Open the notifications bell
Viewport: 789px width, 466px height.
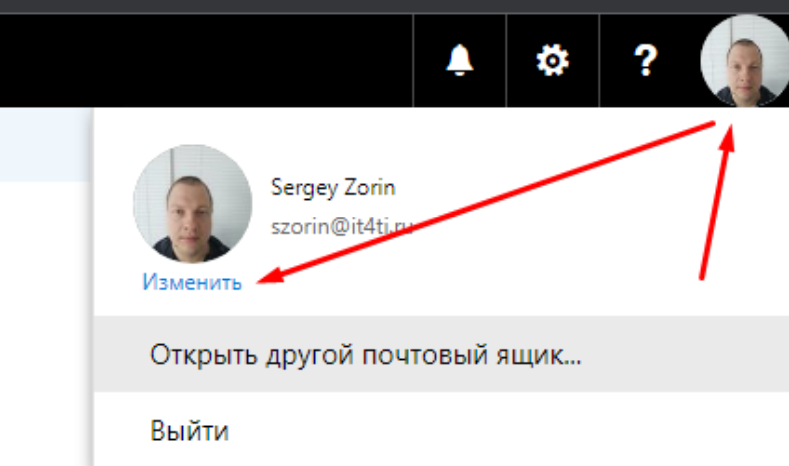459,60
